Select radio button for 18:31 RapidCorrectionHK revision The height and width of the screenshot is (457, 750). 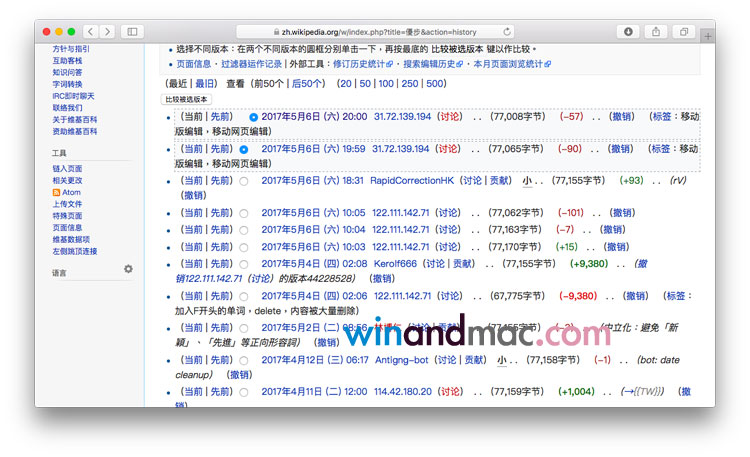tap(243, 181)
